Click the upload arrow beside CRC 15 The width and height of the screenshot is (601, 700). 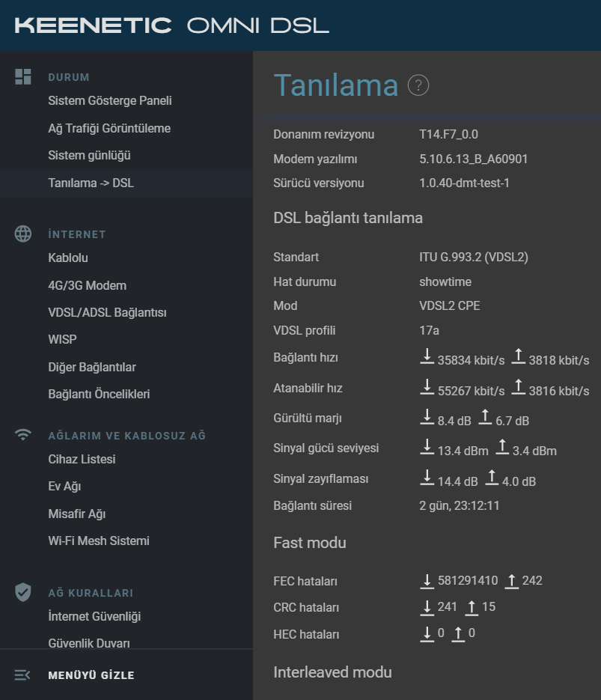click(472, 608)
